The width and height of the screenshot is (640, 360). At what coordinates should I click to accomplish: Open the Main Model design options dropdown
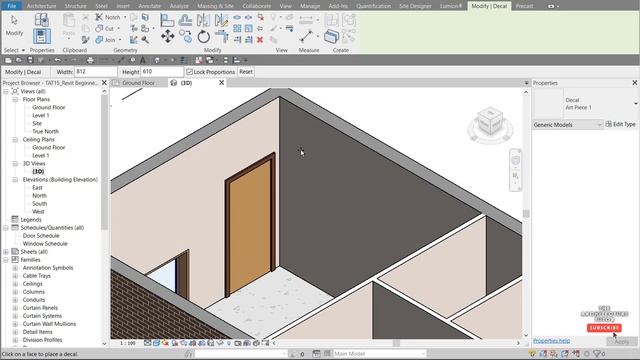point(380,353)
